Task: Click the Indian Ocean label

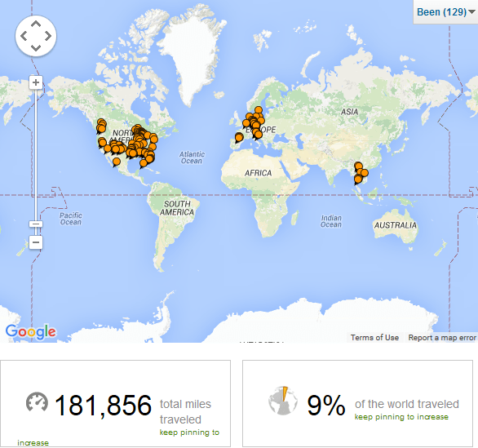Action: coord(331,221)
